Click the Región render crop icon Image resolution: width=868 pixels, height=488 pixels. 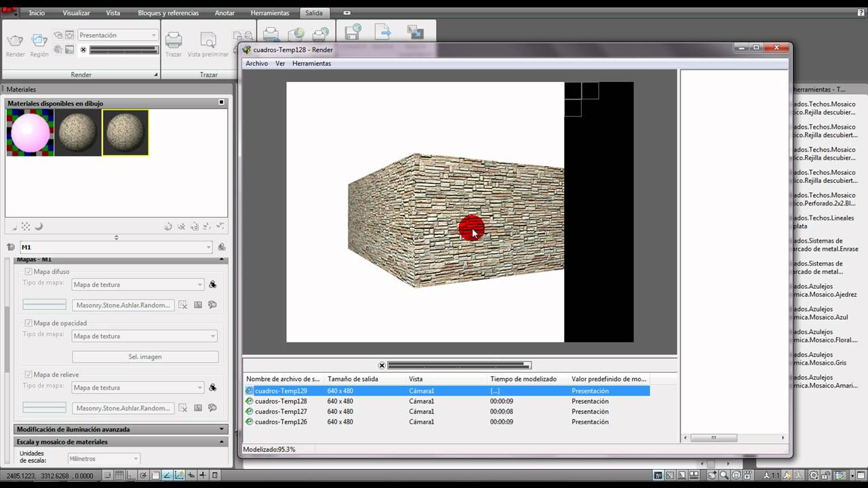point(39,41)
